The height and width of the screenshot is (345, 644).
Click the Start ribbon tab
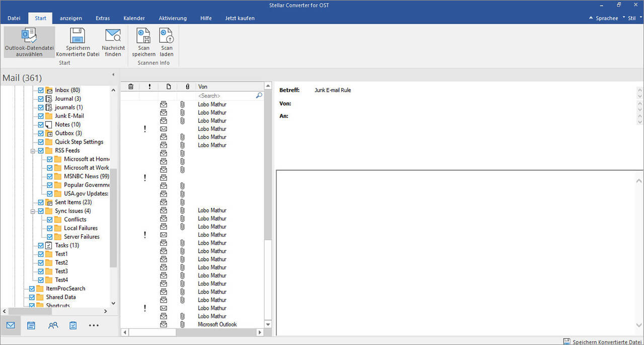41,18
